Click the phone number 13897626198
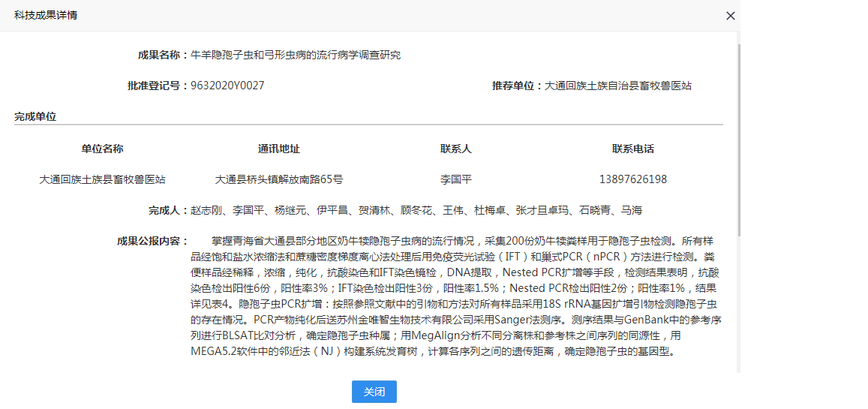The image size is (868, 409). click(633, 179)
